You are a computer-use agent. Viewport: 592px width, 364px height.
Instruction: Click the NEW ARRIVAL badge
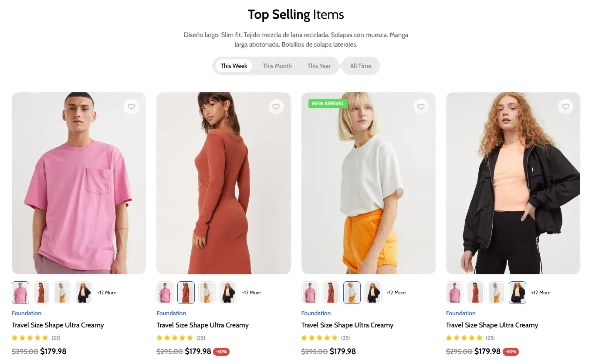pyautogui.click(x=328, y=104)
